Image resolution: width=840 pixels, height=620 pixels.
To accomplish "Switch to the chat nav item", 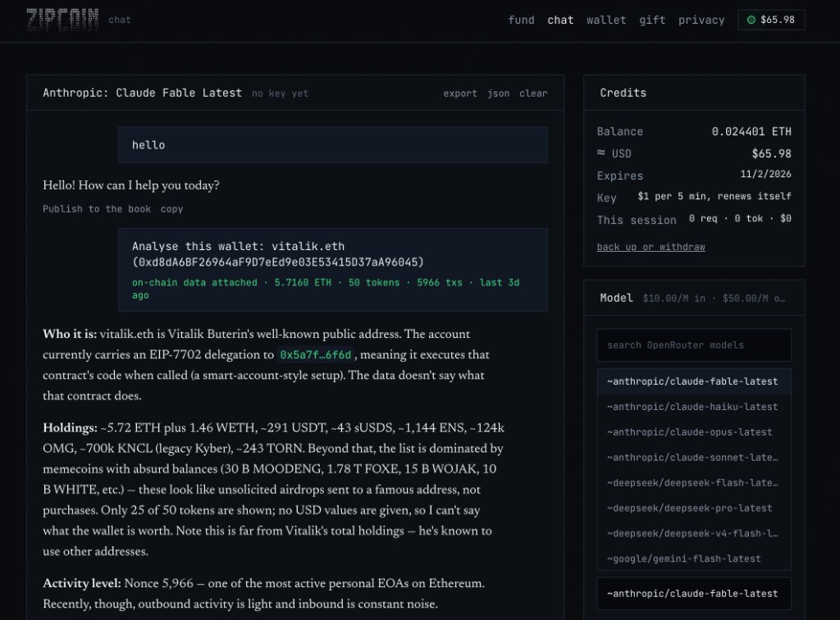I will pos(560,20).
